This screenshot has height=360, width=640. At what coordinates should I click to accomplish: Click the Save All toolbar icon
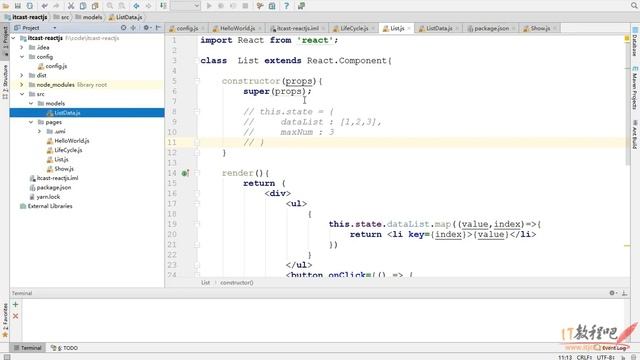click(x=18, y=6)
